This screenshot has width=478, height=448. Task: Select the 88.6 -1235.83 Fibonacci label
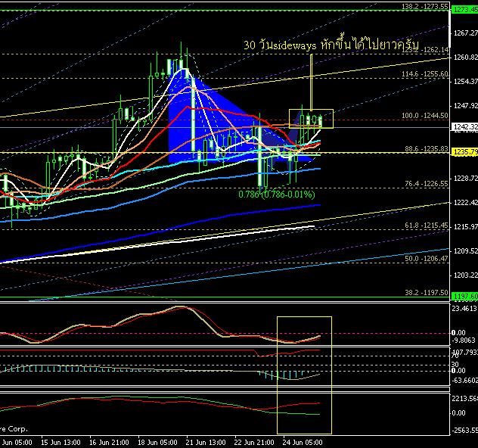[x=425, y=149]
